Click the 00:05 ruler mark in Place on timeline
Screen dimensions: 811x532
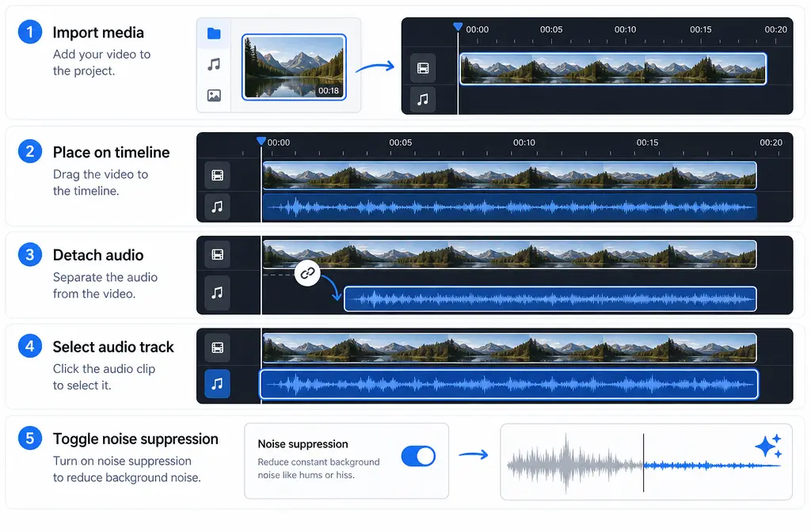coord(400,142)
